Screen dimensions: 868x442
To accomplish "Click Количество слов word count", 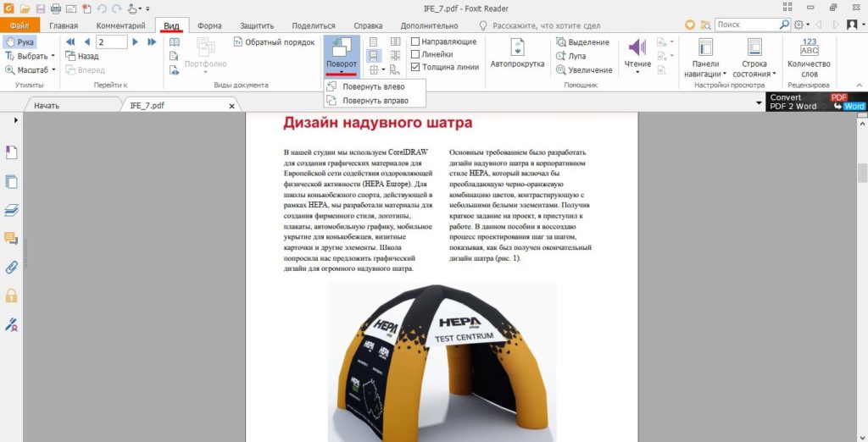I will coord(809,58).
